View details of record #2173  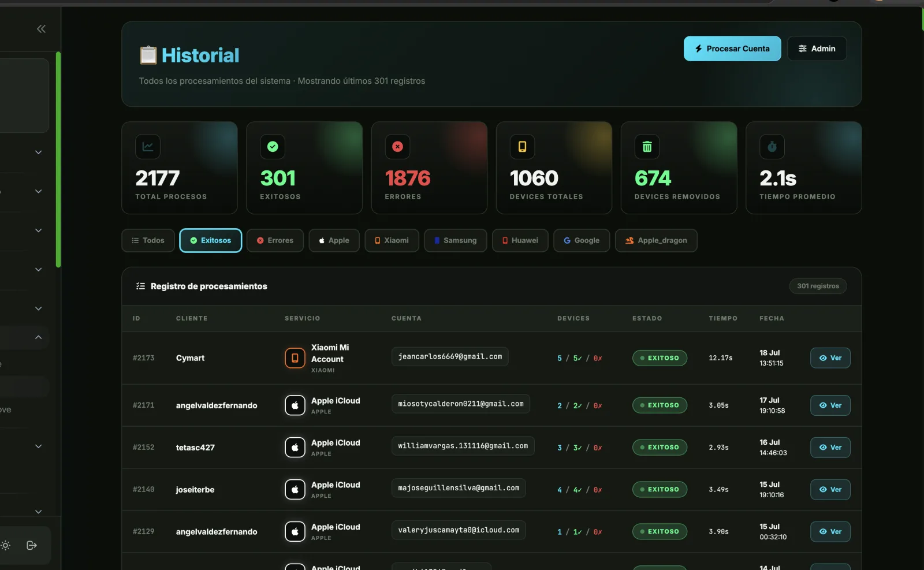click(830, 358)
